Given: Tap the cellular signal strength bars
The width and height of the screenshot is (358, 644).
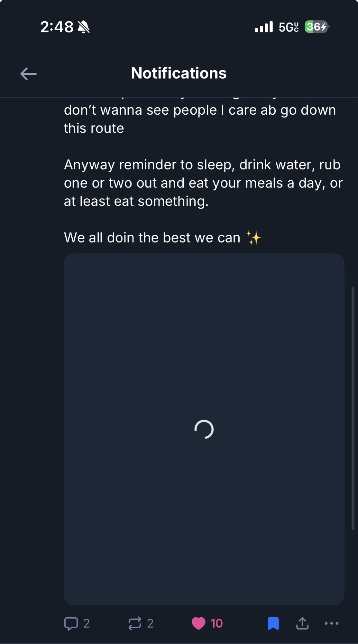Looking at the screenshot, I should pos(264,27).
